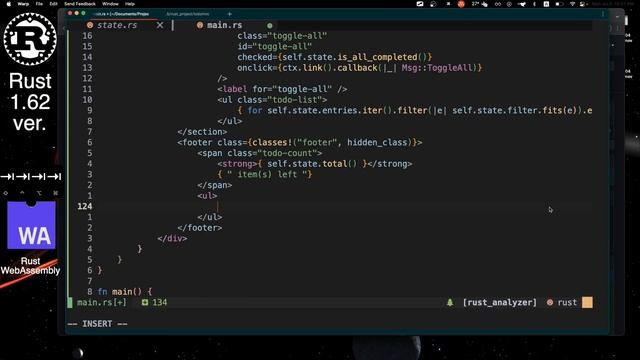Screen dimensions: 640x360
Task: Click the rust filetype icon in status line
Action: (x=550, y=302)
